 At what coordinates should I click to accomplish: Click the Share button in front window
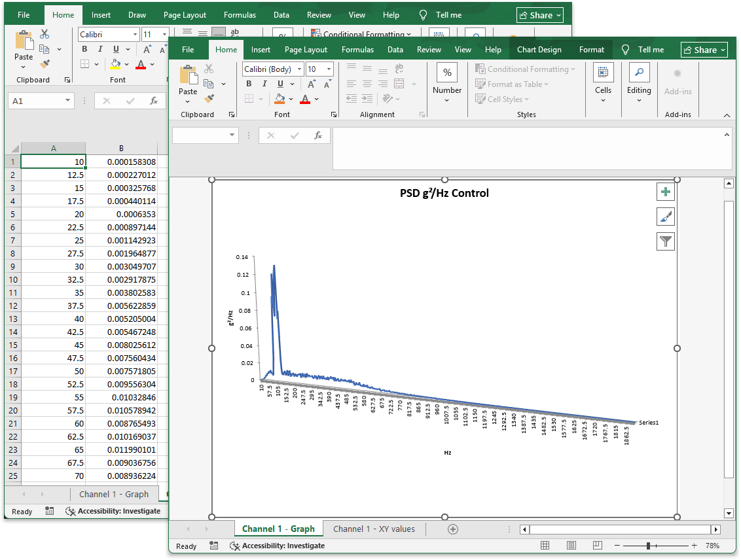click(x=704, y=50)
